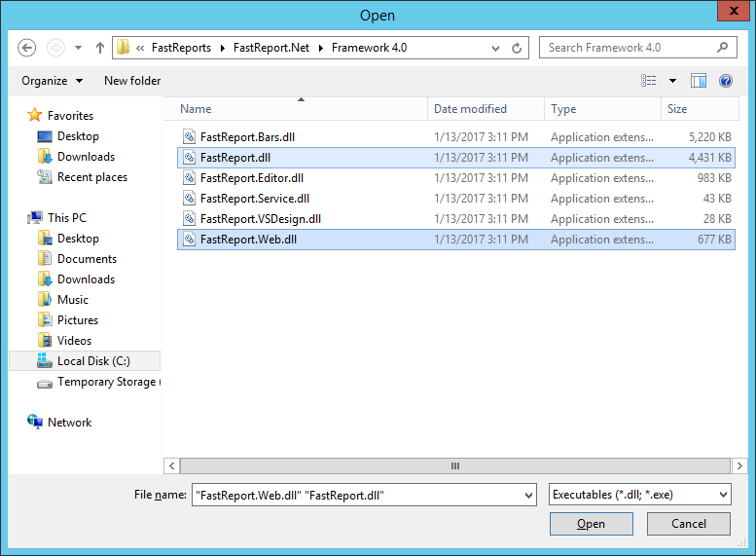Open Help with the question mark
This screenshot has height=556, width=756.
(x=726, y=81)
